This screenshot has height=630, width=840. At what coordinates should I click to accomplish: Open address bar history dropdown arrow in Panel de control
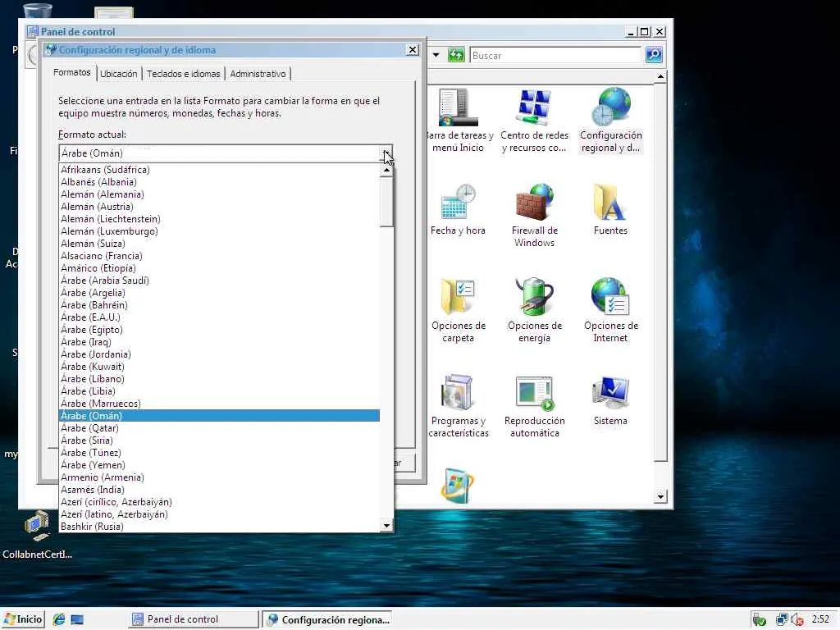[x=436, y=55]
